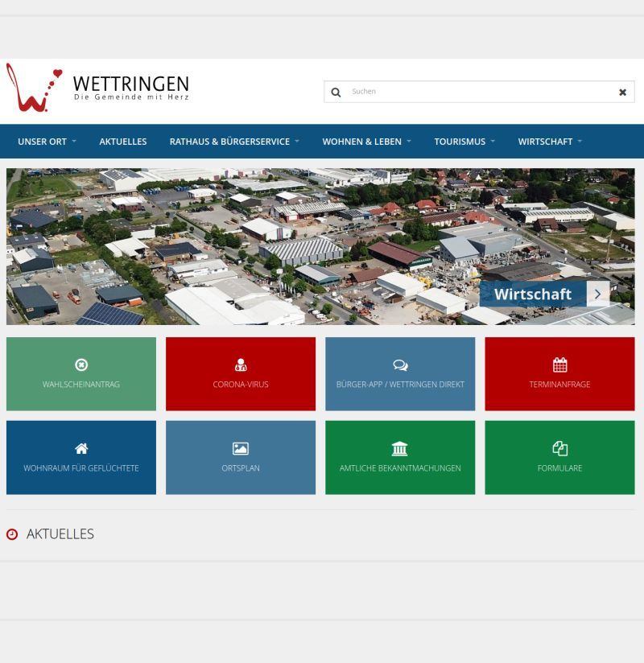Open the Formulare documents icon

point(559,448)
